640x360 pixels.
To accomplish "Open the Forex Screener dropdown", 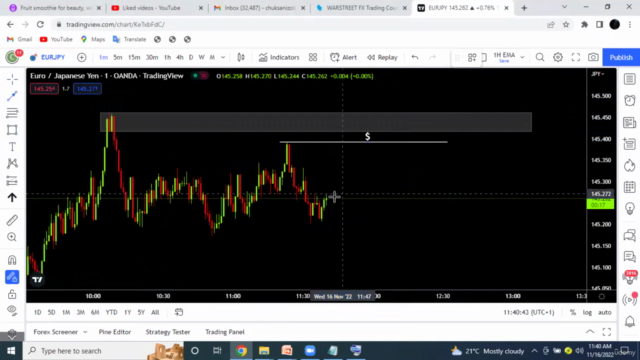I will pos(60,332).
